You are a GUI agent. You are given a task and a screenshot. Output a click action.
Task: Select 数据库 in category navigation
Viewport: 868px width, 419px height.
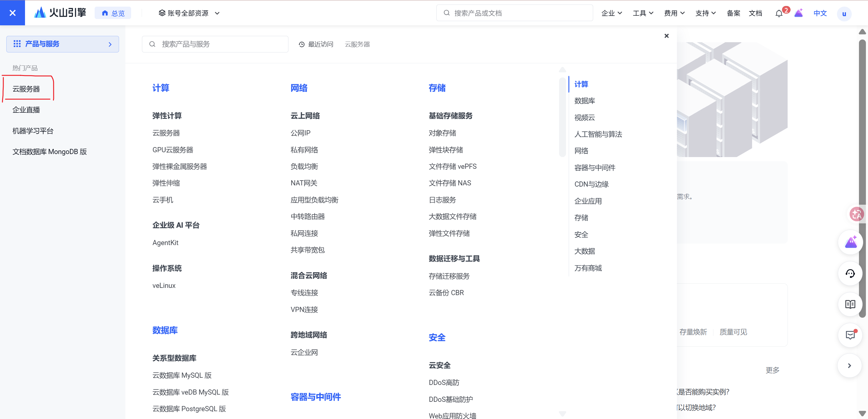coord(585,101)
